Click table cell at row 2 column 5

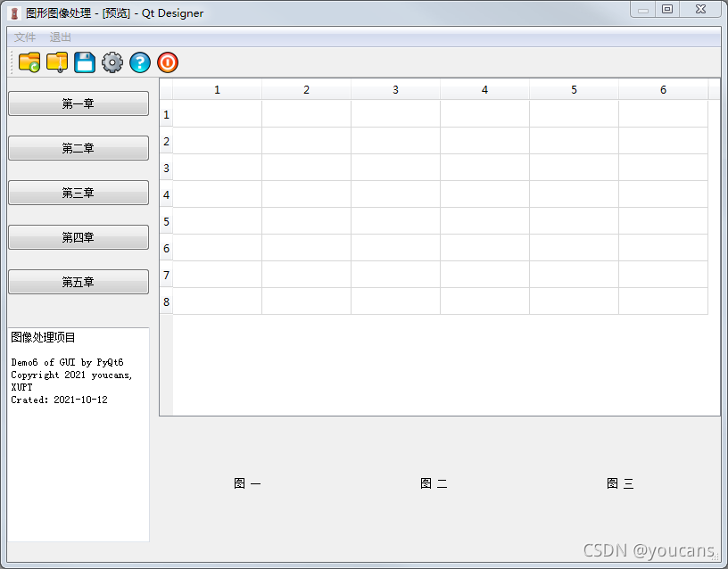point(574,141)
